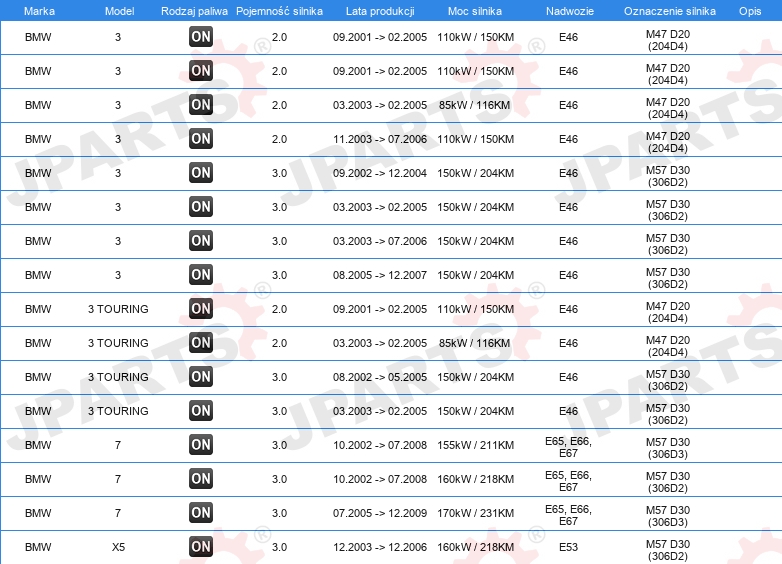Click E46 cell in the 08.2005 -> 12.2007 row
Screen dimensions: 782x564
coord(568,275)
